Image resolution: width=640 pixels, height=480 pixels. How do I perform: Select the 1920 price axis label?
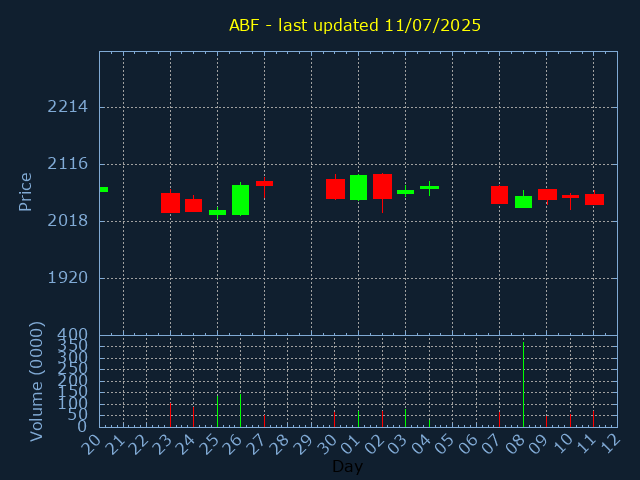coord(68,278)
